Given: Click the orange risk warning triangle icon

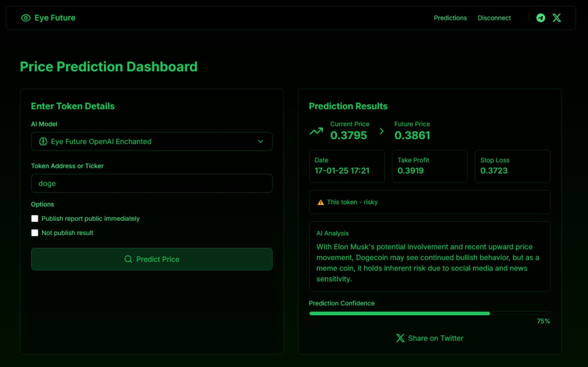Looking at the screenshot, I should coord(321,202).
